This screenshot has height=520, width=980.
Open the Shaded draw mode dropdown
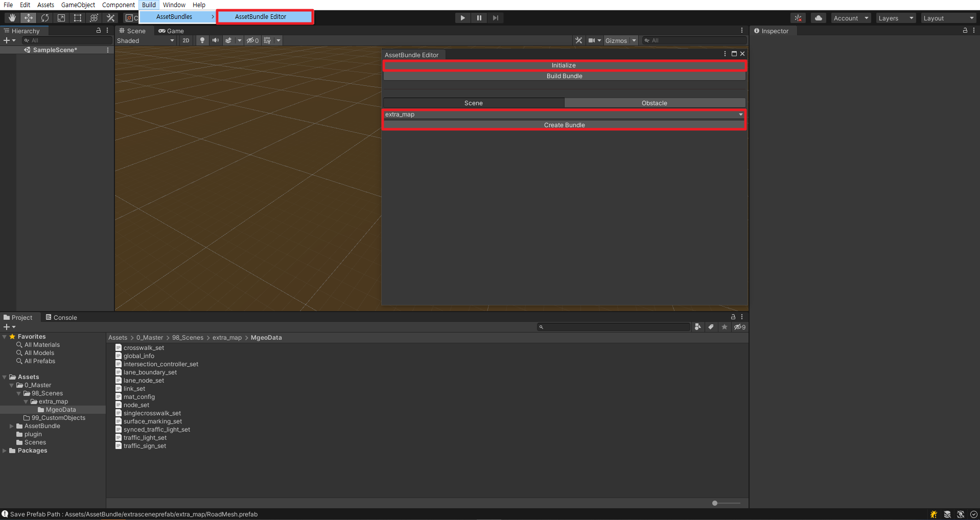(x=146, y=41)
